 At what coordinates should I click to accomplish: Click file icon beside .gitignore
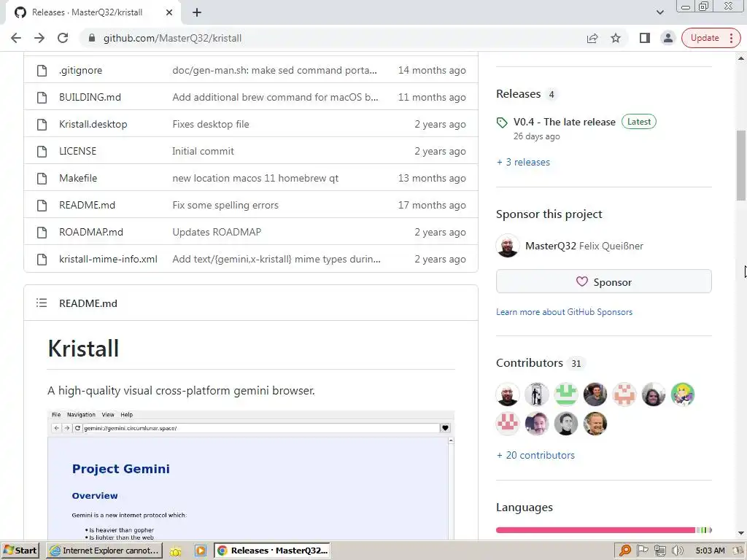click(x=42, y=71)
